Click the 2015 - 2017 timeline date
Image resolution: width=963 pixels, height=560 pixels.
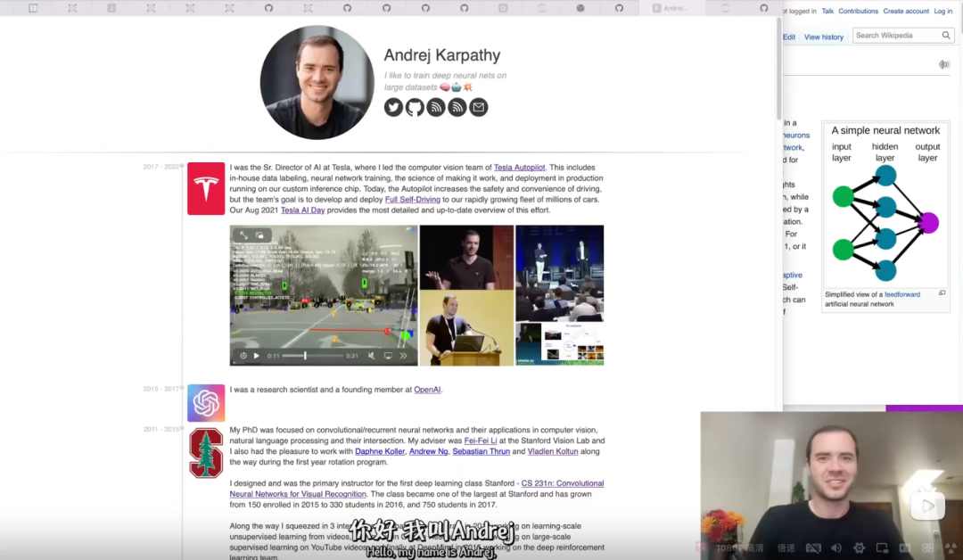click(x=160, y=389)
